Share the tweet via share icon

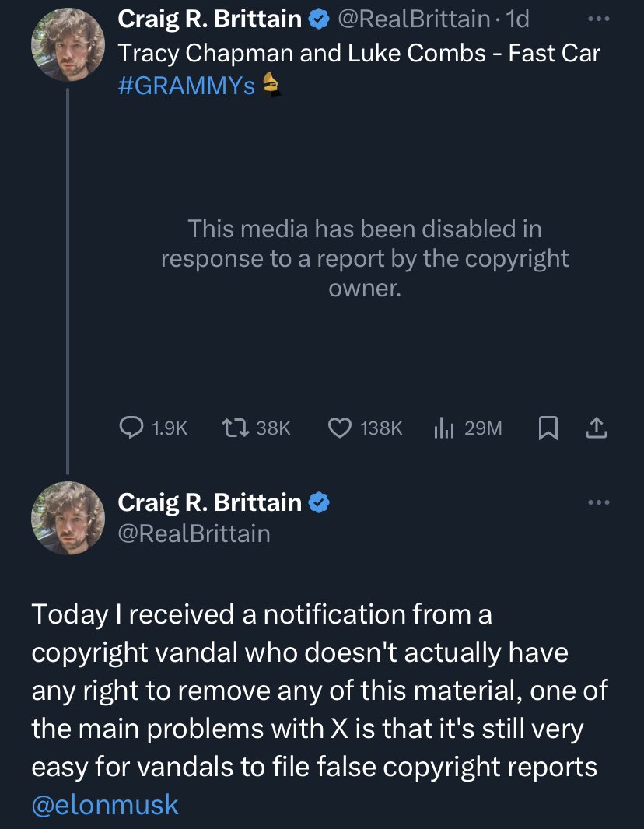pyautogui.click(x=597, y=427)
